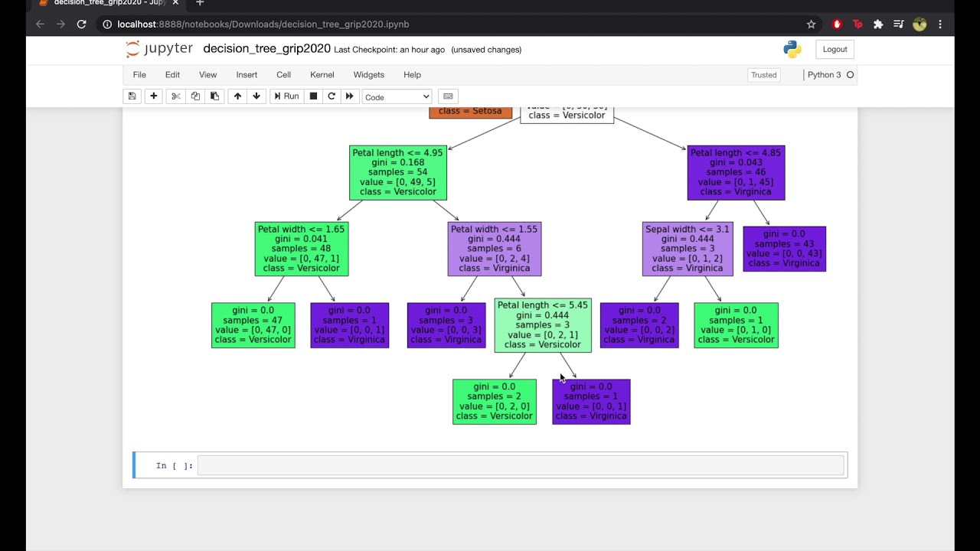This screenshot has height=551, width=980.
Task: Click the red extension icon in toolbar
Action: 837,24
